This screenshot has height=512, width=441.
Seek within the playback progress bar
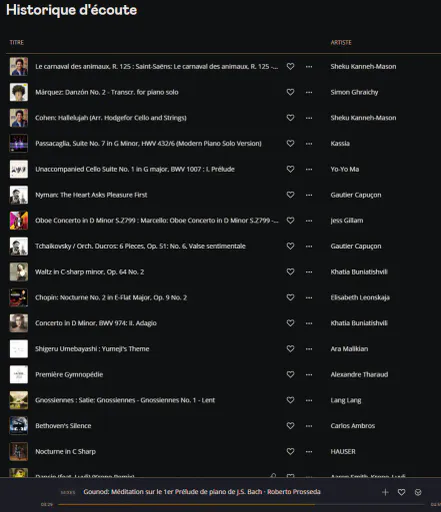click(x=241, y=504)
